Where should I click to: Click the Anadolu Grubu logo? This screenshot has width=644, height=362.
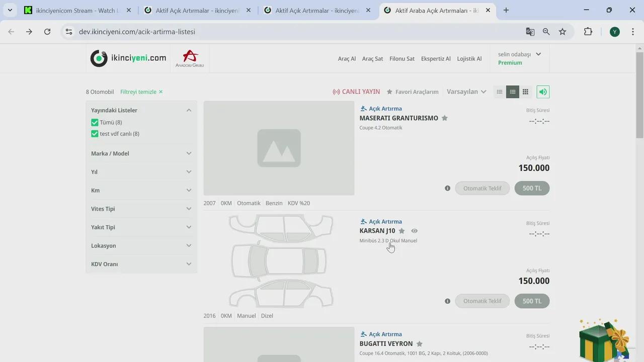[190, 58]
